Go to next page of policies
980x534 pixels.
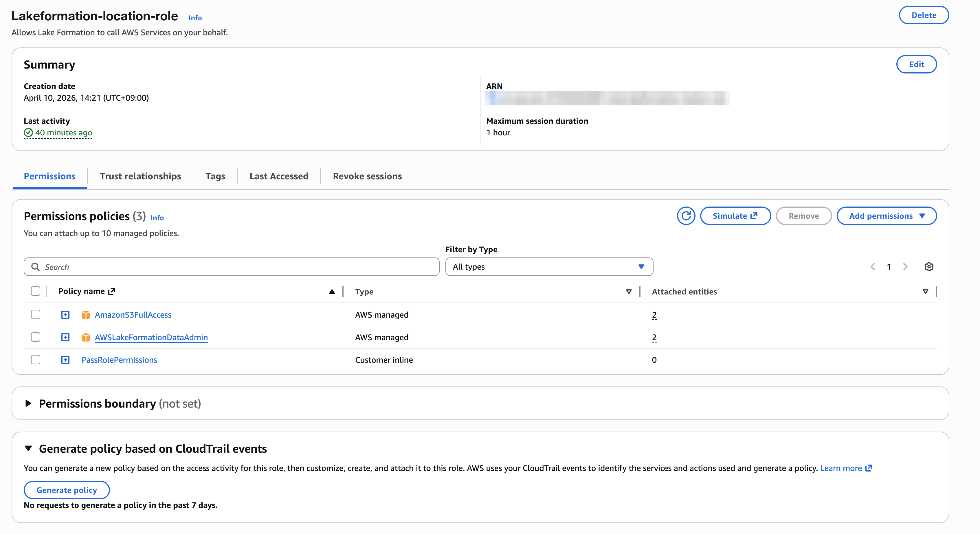[905, 267]
